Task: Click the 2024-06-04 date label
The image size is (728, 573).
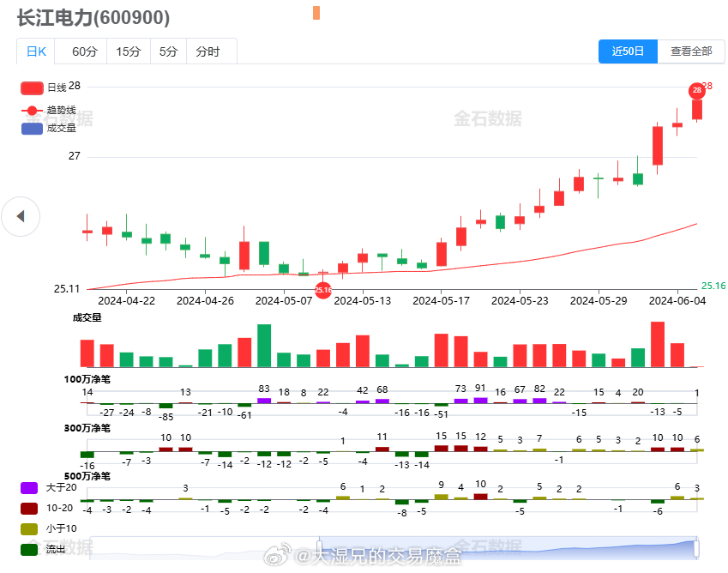Action: [x=677, y=301]
